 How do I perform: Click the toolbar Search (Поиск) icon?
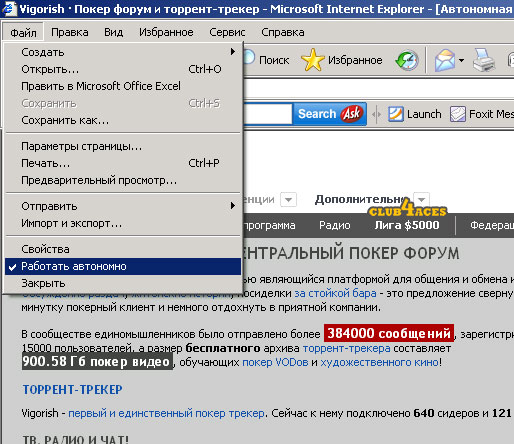pyautogui.click(x=249, y=58)
